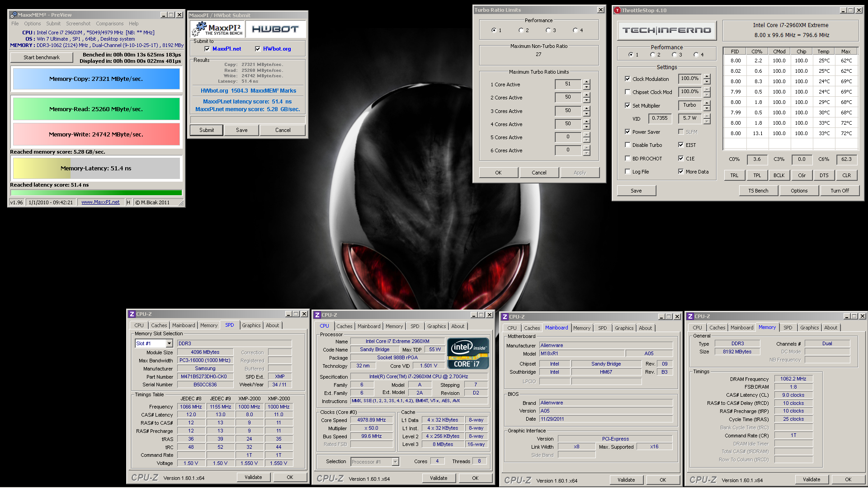Click Validate in CPU-Z CPU window
868x488 pixels.
click(x=439, y=478)
